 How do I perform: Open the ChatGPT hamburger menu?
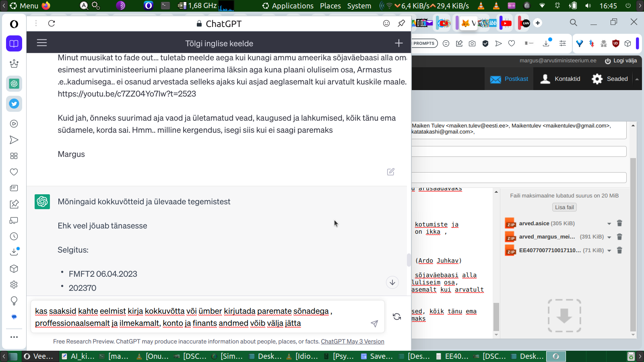pyautogui.click(x=42, y=43)
